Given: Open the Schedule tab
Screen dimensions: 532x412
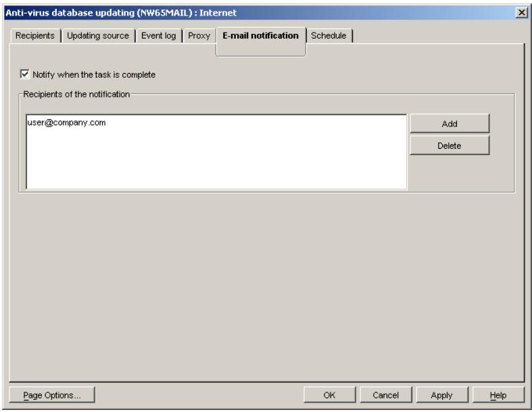Looking at the screenshot, I should 329,36.
